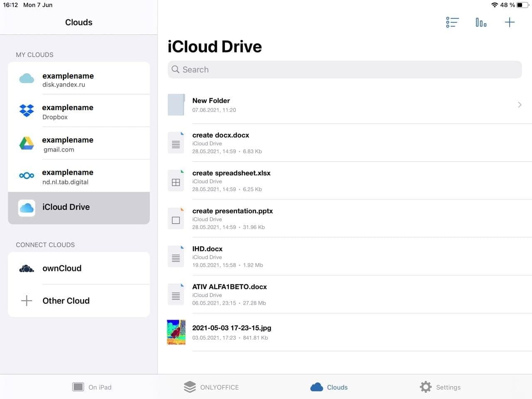
Task: Click the create presentation.pptx slide icon
Action: 176,218
